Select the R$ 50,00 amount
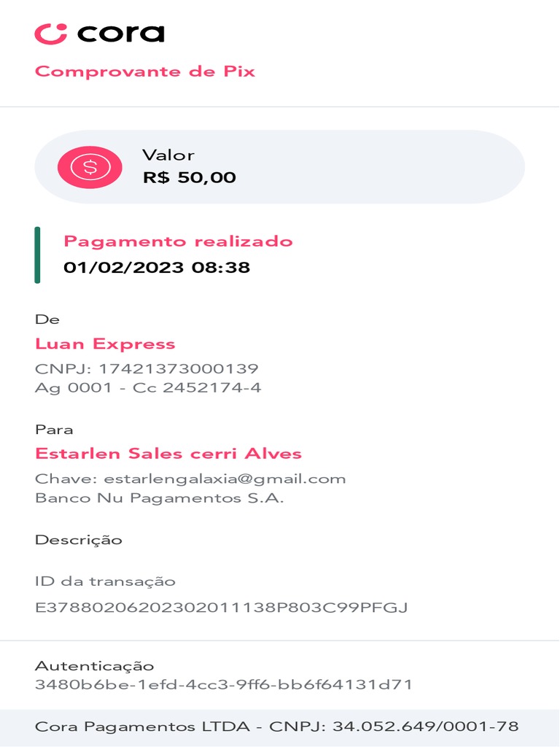The height and width of the screenshot is (747, 560). [189, 177]
